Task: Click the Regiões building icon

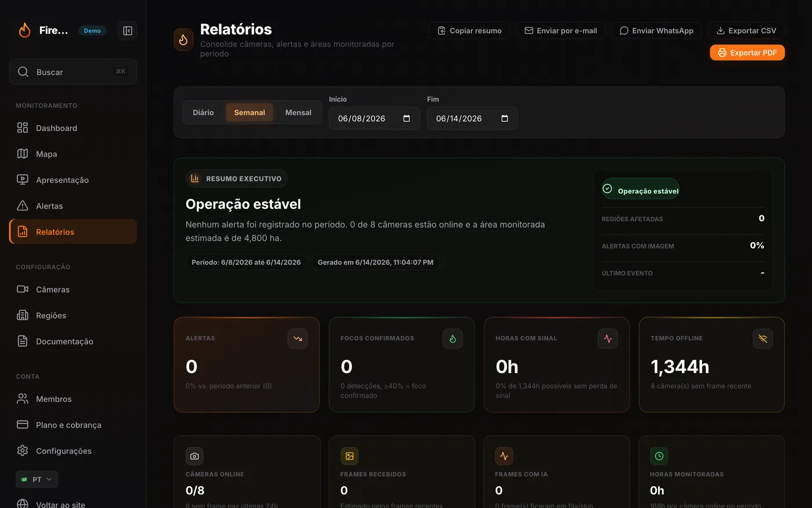Action: [23, 315]
